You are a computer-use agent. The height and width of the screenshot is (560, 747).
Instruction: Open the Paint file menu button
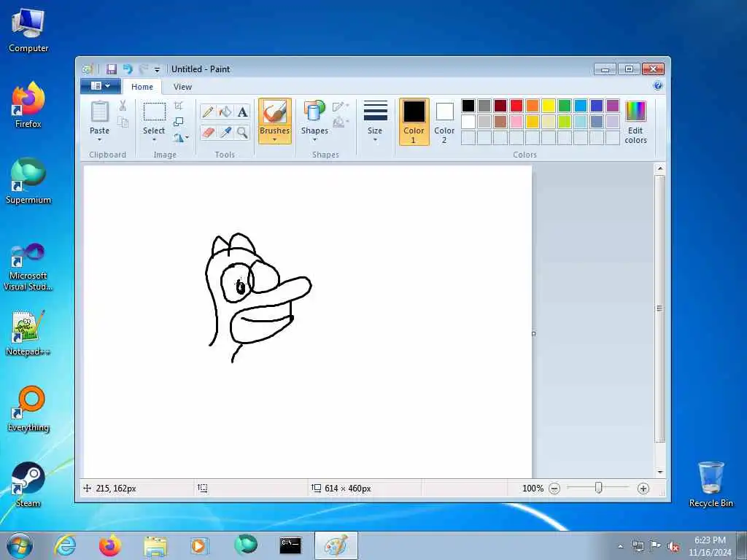(x=99, y=86)
